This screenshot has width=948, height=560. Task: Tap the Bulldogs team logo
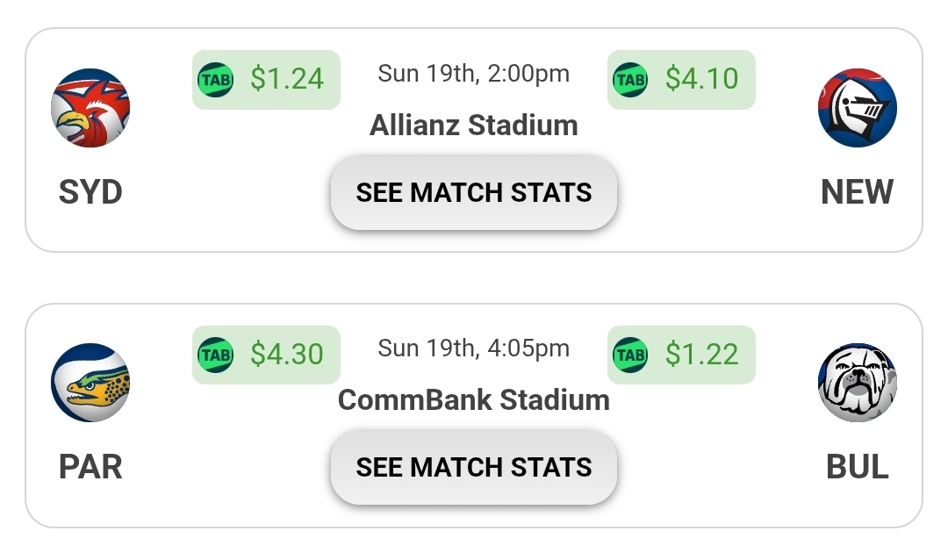[x=857, y=383]
